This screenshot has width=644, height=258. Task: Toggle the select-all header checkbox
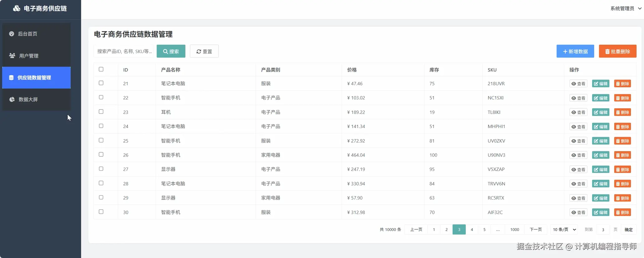coord(101,69)
